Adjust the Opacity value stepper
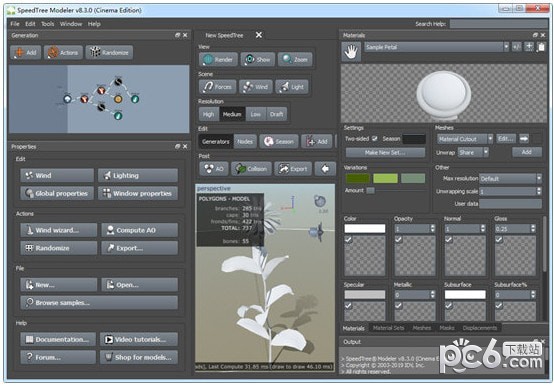The image size is (554, 386). (432, 229)
